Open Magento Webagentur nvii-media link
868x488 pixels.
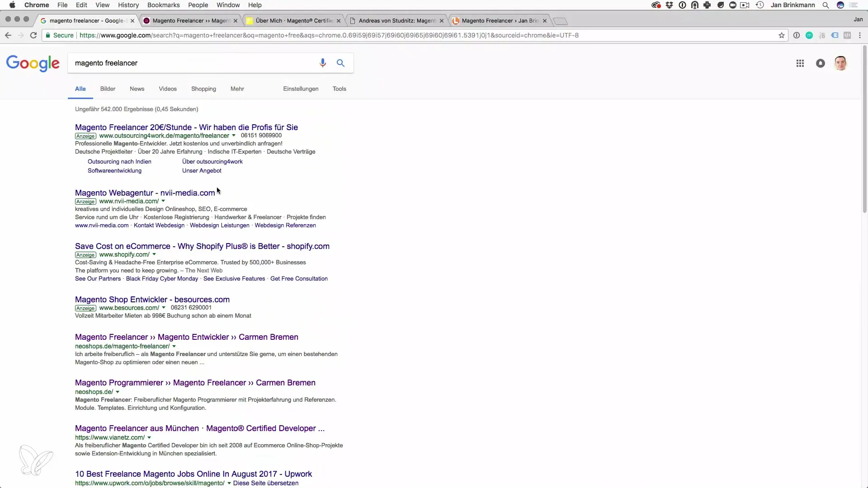(x=145, y=193)
